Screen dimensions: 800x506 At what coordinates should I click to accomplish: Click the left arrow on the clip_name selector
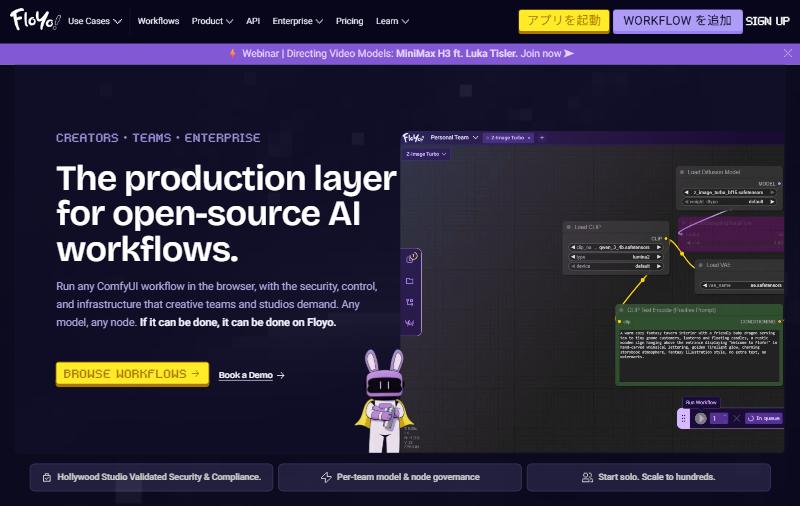[x=573, y=247]
